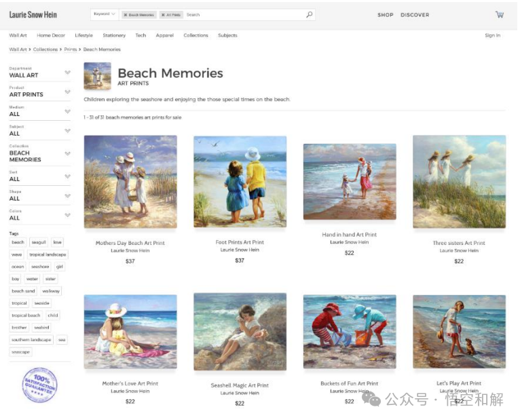Open the Foot Prints painting thumbnail
Screen dimensions: 520x420
tap(240, 181)
